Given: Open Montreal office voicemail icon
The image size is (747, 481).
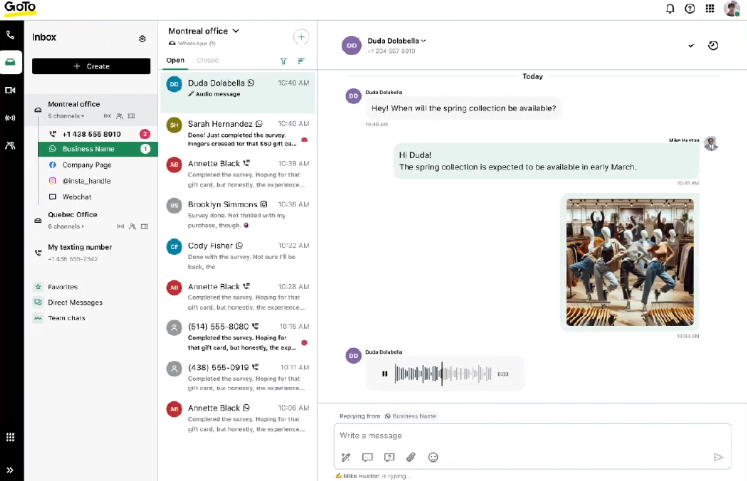Looking at the screenshot, I should (x=107, y=116).
